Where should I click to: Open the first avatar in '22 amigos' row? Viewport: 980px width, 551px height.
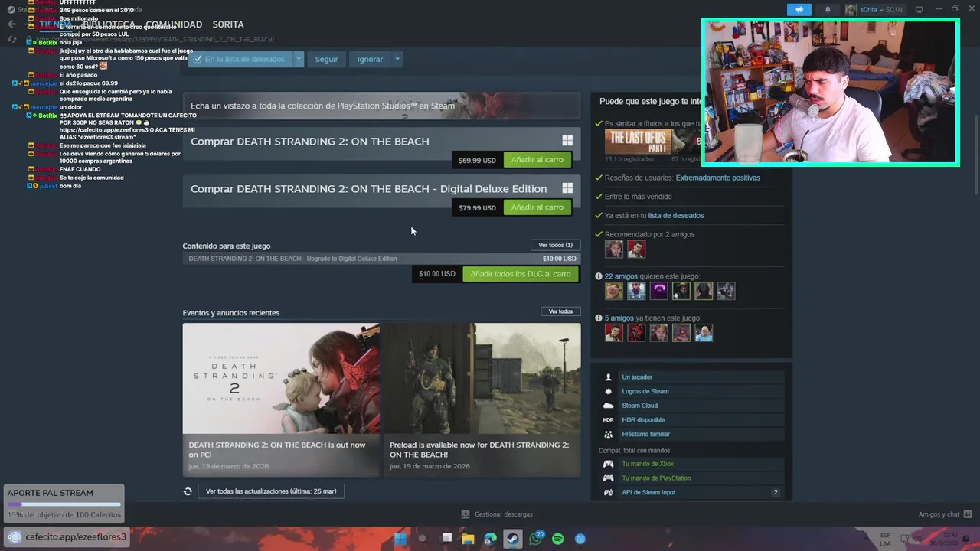[x=614, y=291]
